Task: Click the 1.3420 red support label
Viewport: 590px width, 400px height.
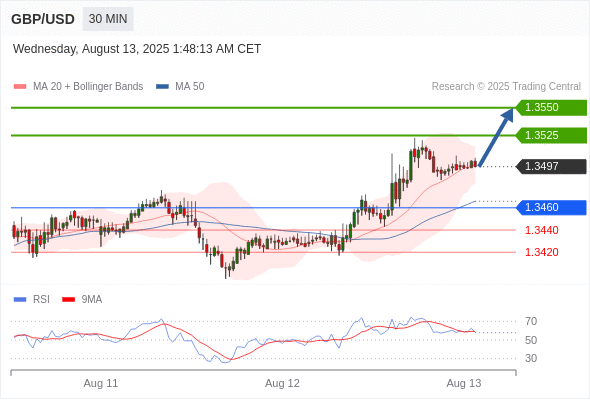Action: pos(541,252)
